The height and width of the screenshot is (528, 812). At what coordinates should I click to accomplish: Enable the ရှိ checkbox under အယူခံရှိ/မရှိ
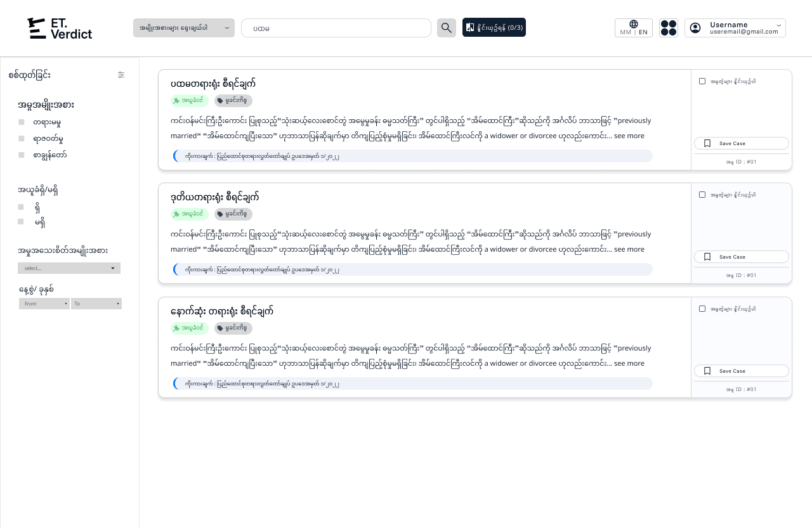coord(21,207)
